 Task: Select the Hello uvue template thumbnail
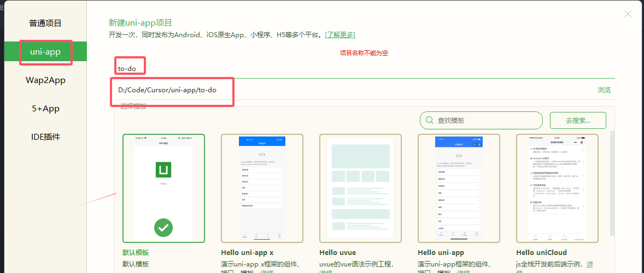pos(360,188)
